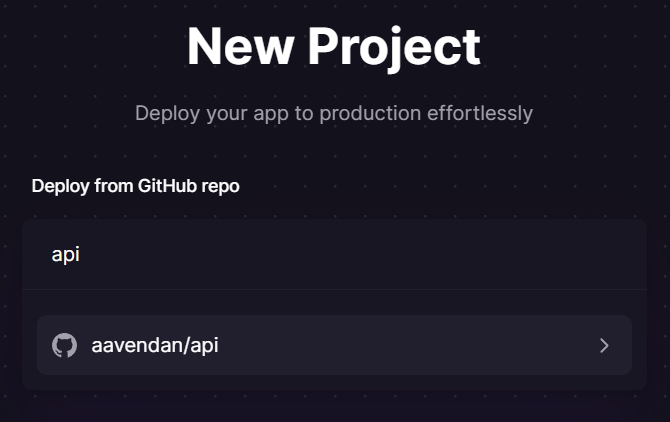Select the aavendan/api repository name

[x=155, y=346]
